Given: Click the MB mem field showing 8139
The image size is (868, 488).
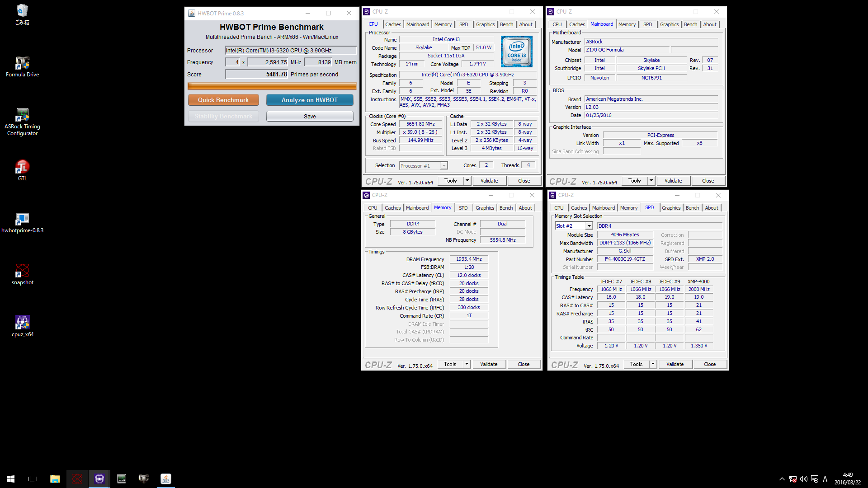Looking at the screenshot, I should (x=318, y=62).
